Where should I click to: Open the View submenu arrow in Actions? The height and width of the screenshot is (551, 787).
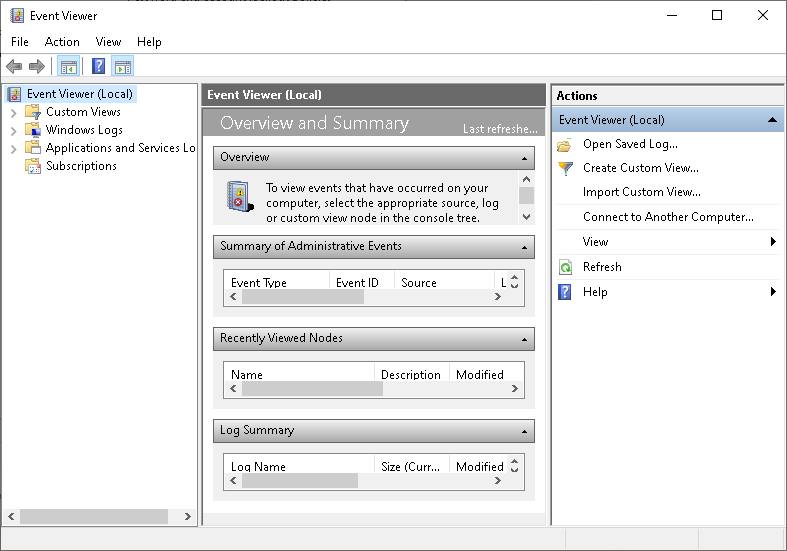(773, 242)
